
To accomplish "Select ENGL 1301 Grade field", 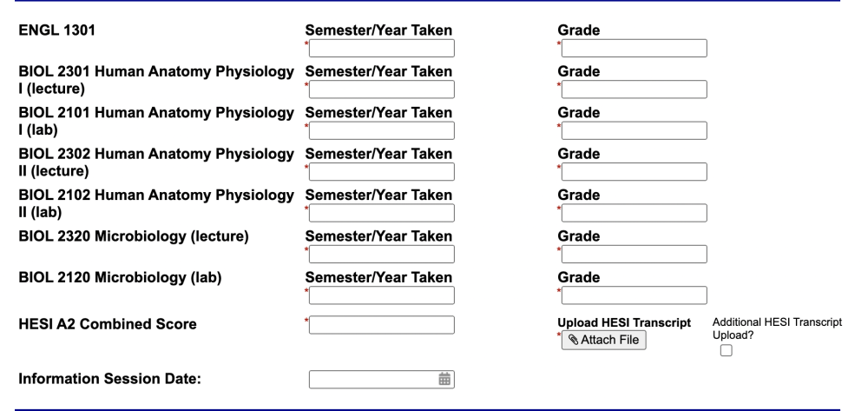I will click(634, 48).
